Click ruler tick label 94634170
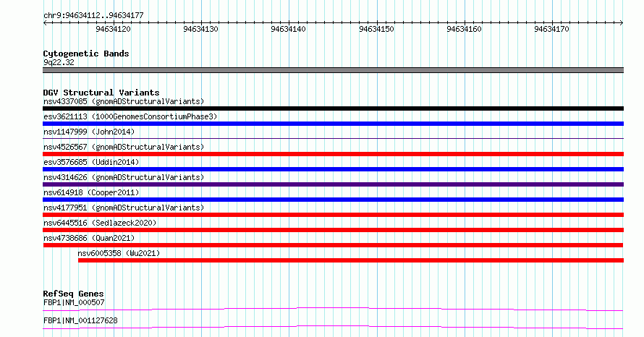Screen dimensions: 644x337 (551, 29)
